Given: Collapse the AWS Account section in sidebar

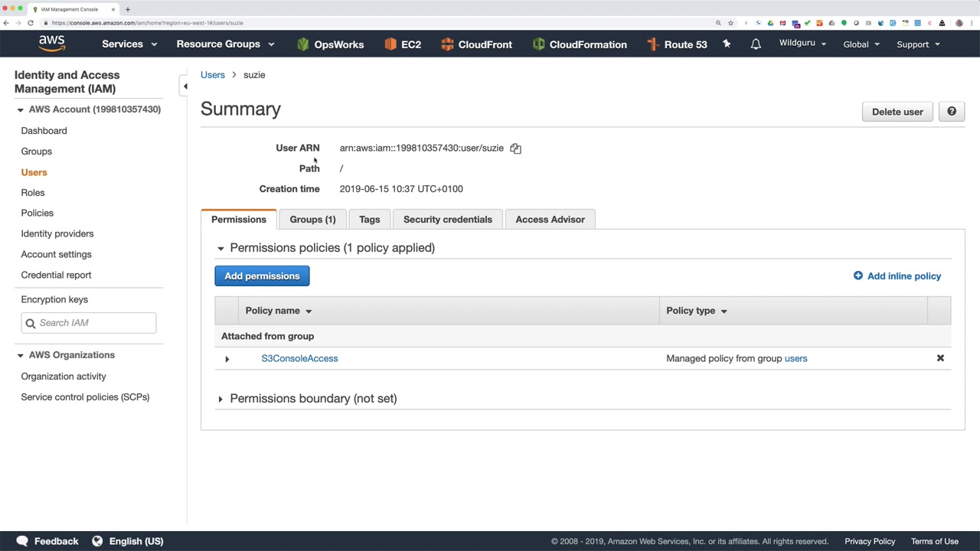Looking at the screenshot, I should 20,110.
